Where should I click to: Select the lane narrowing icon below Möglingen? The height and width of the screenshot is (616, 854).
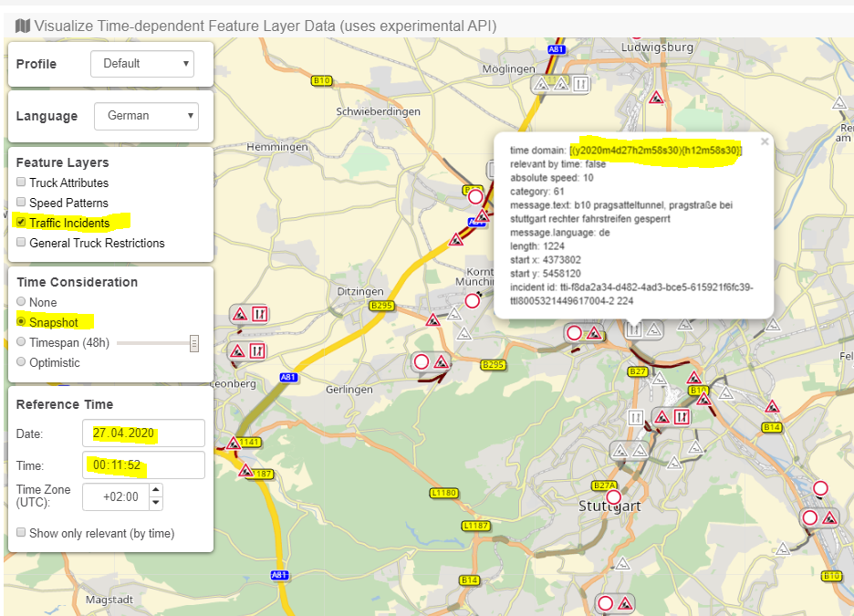click(580, 84)
